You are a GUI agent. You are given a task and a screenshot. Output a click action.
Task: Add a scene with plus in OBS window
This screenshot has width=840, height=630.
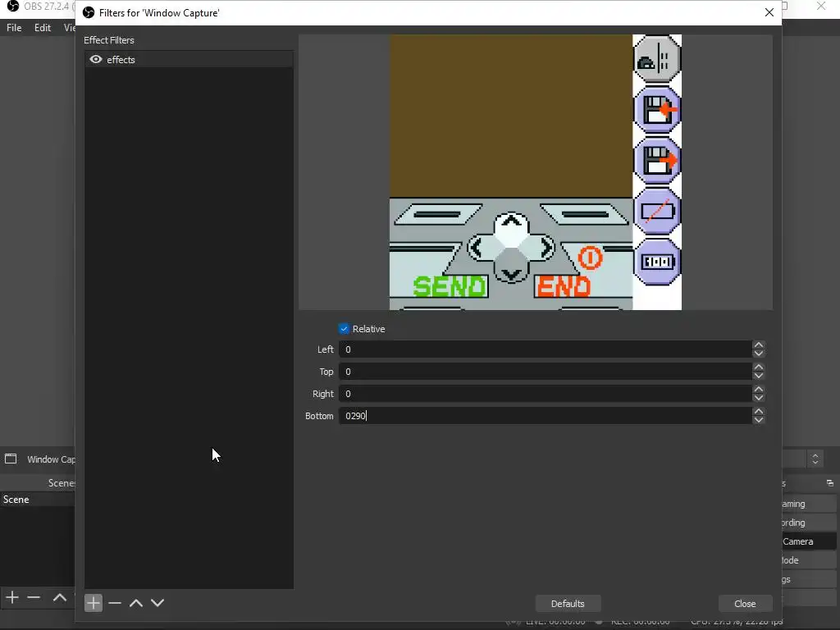[11, 597]
